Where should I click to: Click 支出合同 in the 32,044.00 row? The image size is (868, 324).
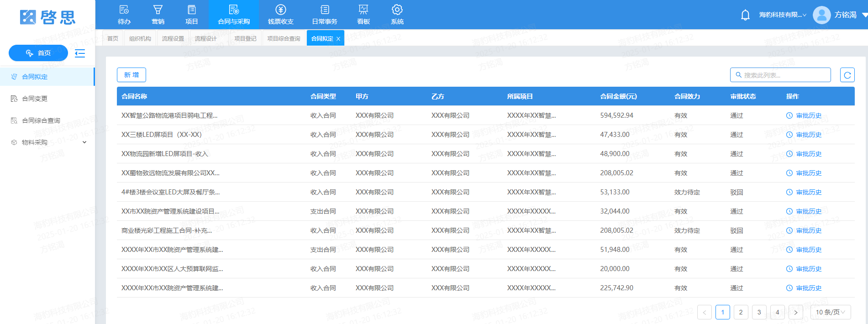(x=323, y=211)
